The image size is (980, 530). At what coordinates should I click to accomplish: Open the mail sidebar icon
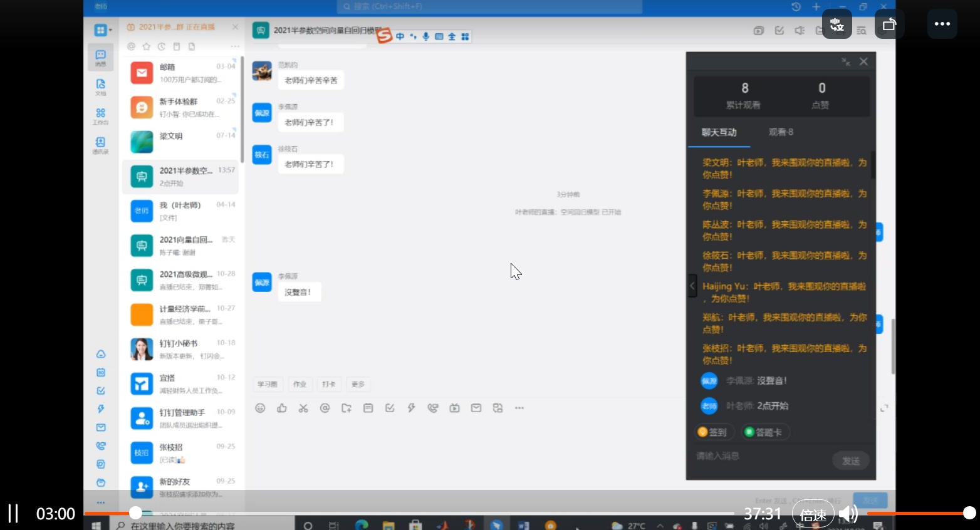[101, 427]
